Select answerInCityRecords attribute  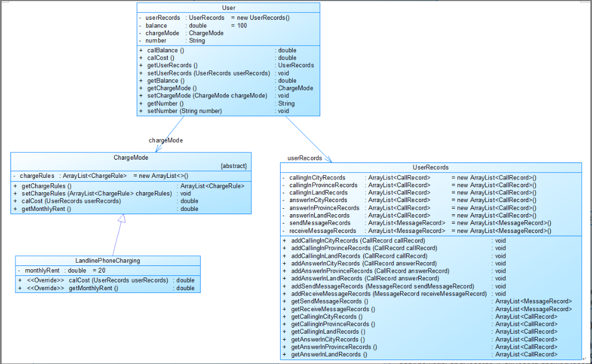tap(409, 200)
